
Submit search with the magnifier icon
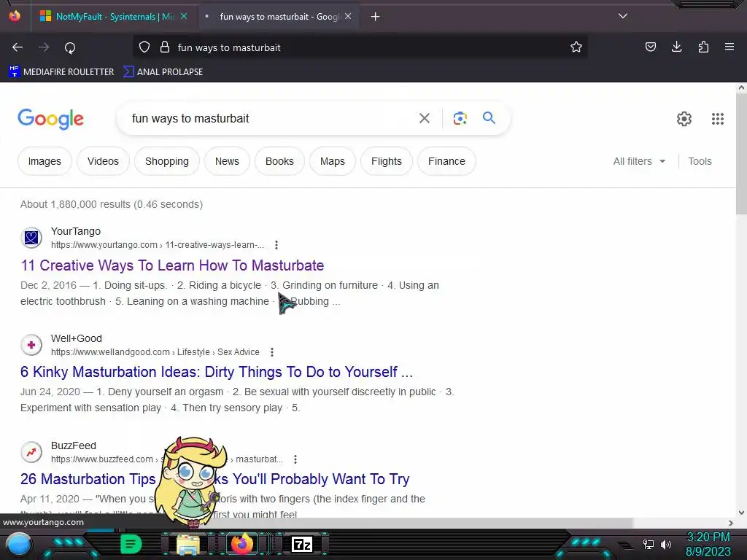coord(489,118)
